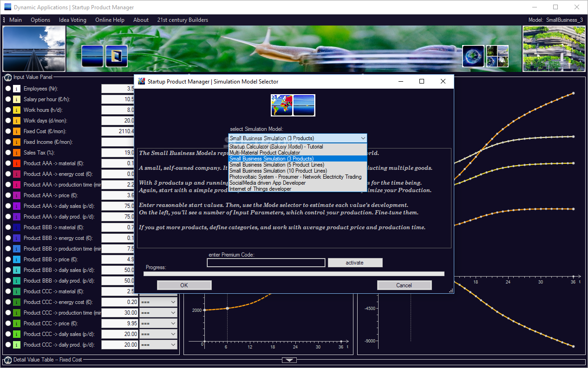This screenshot has width=588, height=368.
Task: Open the Options menu
Action: [40, 20]
